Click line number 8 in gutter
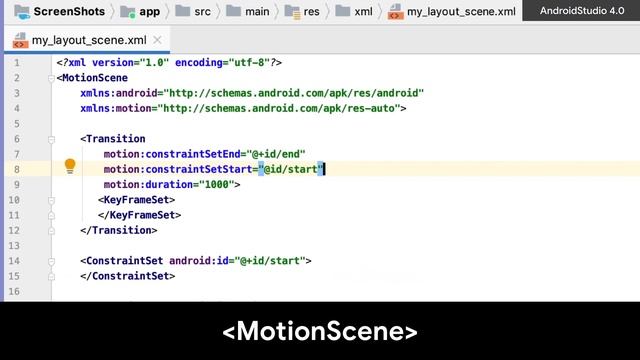640x360 pixels. pos(17,169)
